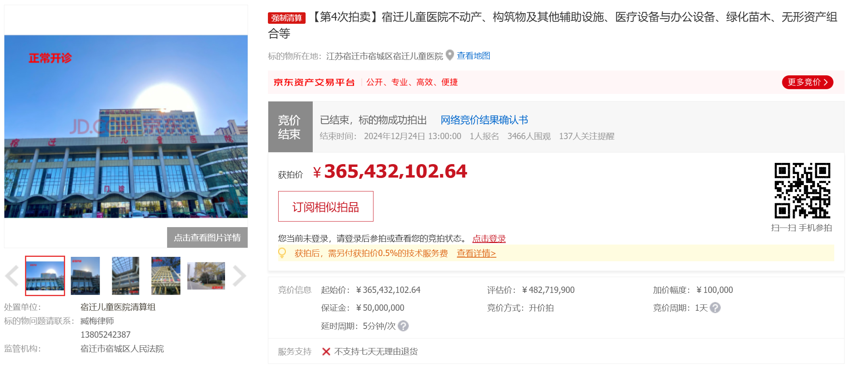This screenshot has height=371, width=868.
Task: Select the second thumbnail of the hospital building
Action: point(85,276)
